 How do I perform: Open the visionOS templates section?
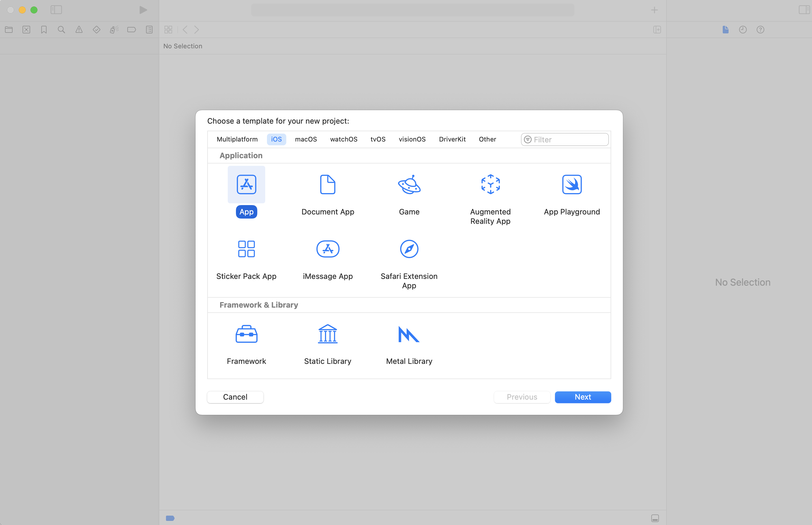tap(412, 139)
